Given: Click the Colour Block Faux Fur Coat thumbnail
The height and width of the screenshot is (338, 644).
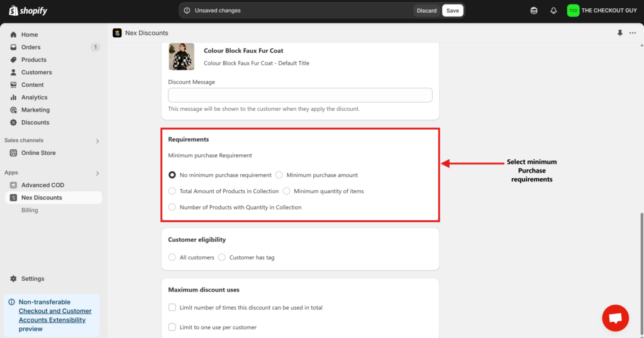Looking at the screenshot, I should click(x=181, y=57).
